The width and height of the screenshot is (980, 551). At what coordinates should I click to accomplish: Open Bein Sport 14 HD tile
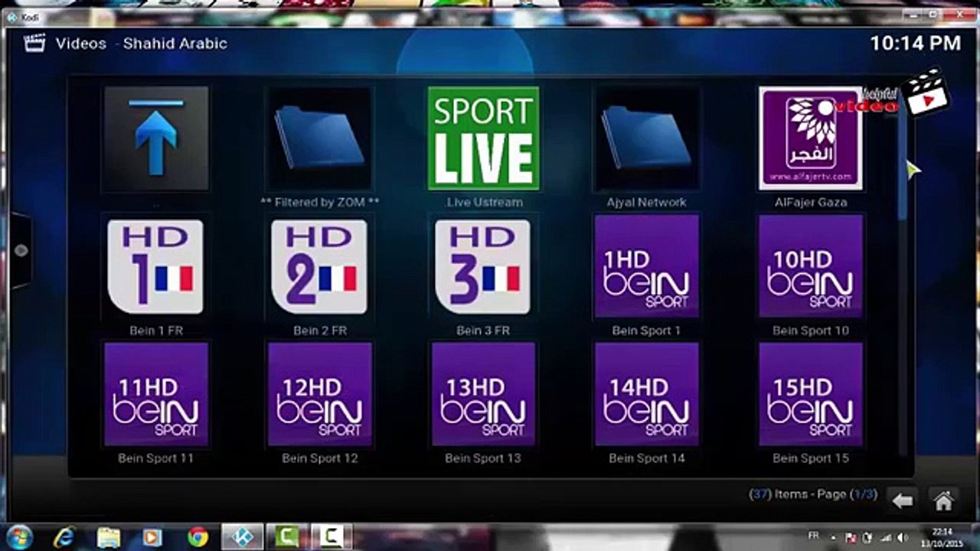(647, 394)
